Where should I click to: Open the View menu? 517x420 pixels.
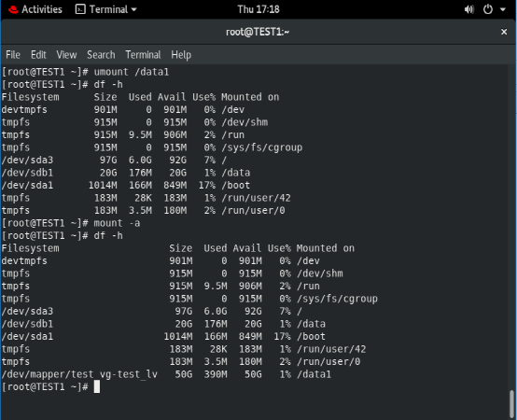point(66,55)
